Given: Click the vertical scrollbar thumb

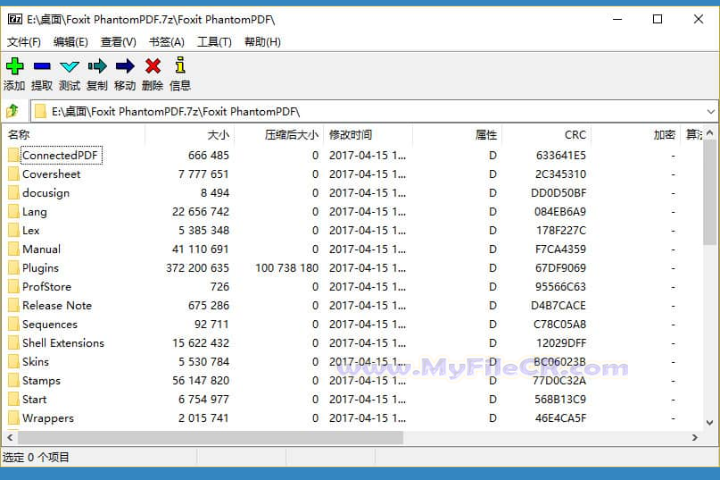Looking at the screenshot, I should [x=709, y=192].
